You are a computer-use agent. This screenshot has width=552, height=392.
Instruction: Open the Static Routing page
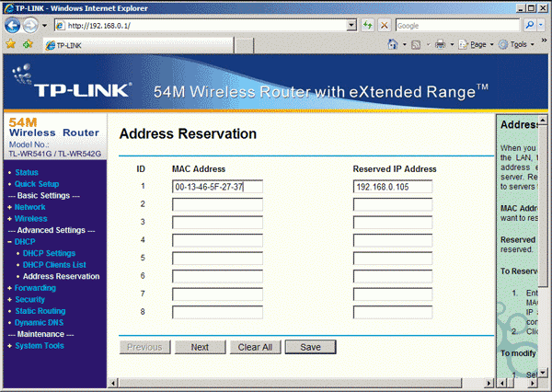pyautogui.click(x=40, y=311)
